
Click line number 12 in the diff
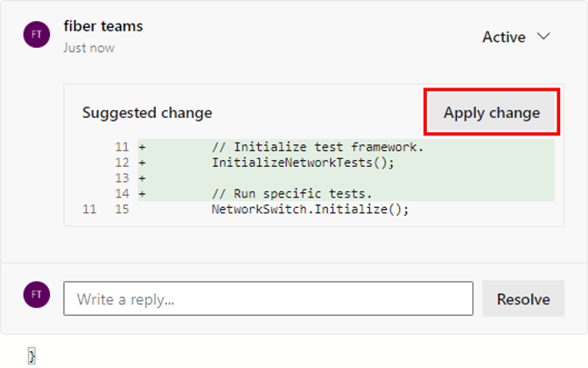pos(122,163)
